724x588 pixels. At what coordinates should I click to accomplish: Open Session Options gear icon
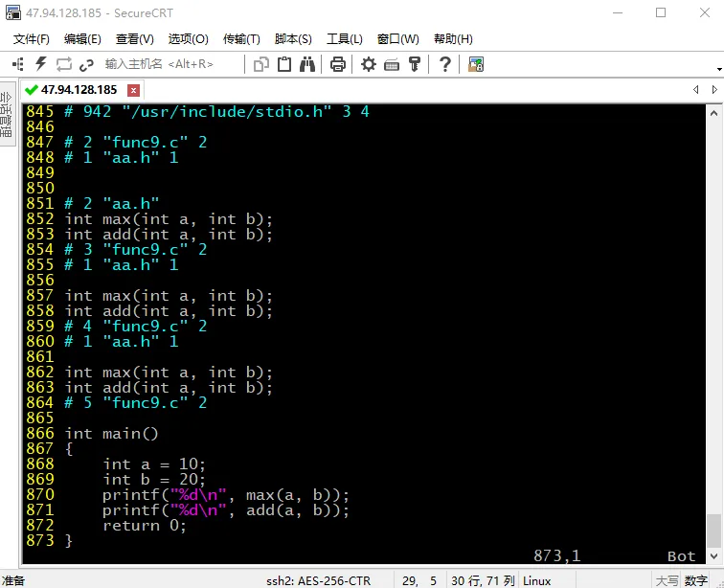[x=368, y=64]
